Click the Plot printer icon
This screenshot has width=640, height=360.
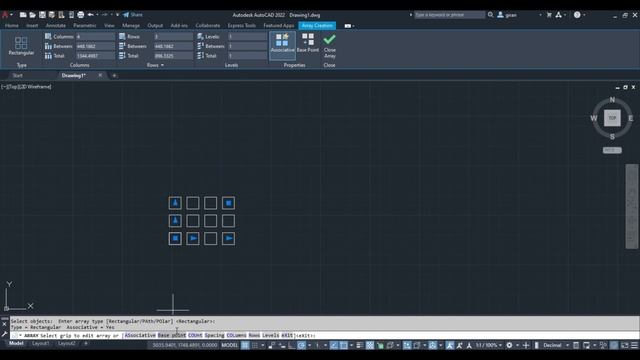[x=80, y=15]
